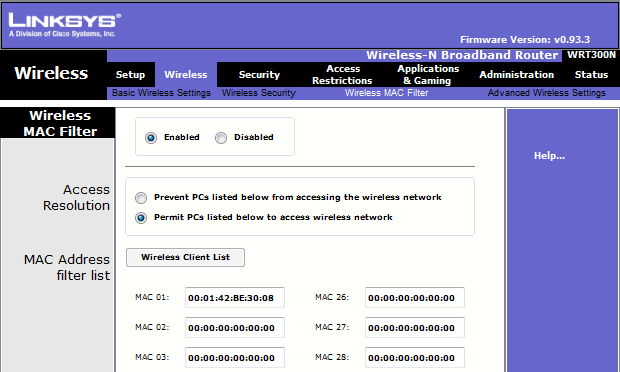Screen dimensions: 620x372
Task: Open the Help link
Action: pyautogui.click(x=549, y=156)
